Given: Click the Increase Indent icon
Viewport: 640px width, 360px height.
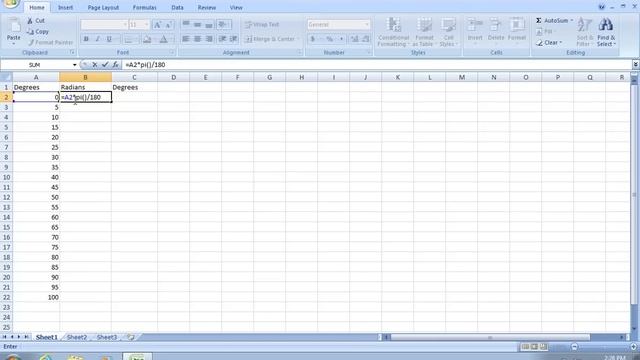Looking at the screenshot, I should [x=234, y=39].
